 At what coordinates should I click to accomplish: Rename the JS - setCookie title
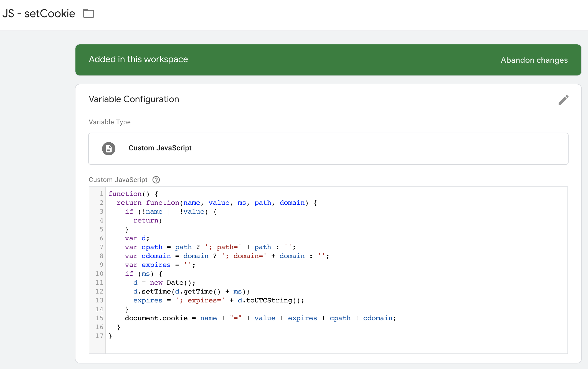[39, 13]
